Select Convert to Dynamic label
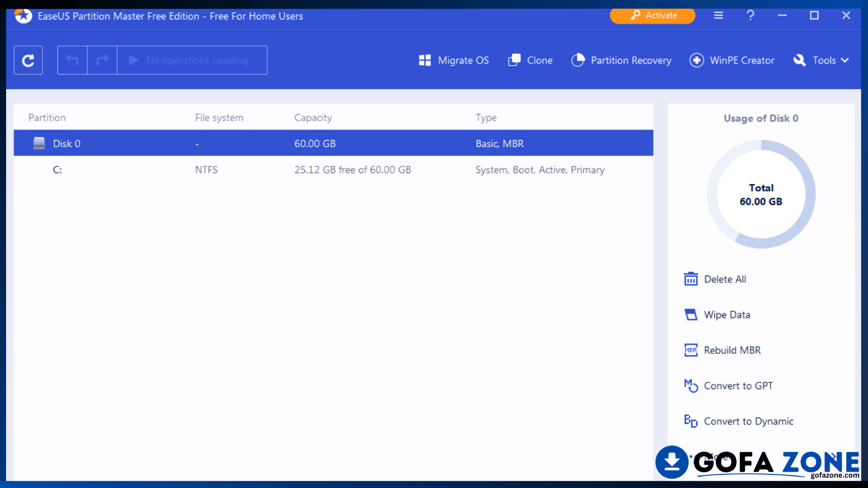 coord(749,422)
